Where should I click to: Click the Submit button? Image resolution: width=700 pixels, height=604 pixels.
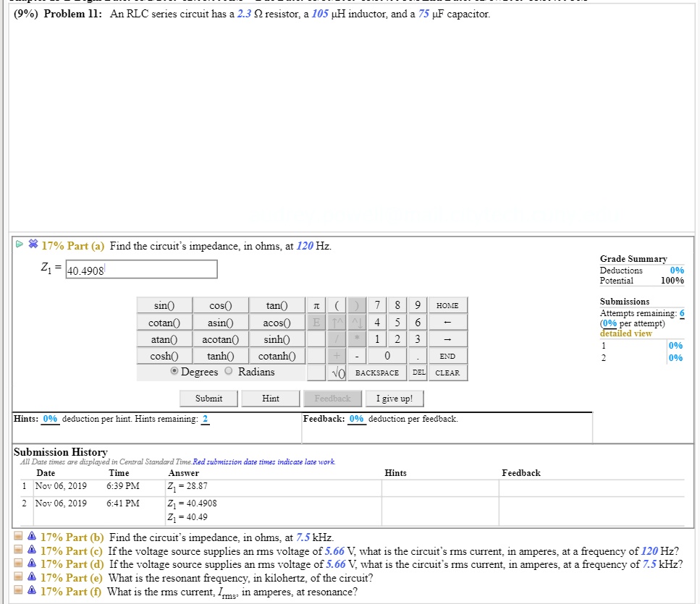pos(209,399)
